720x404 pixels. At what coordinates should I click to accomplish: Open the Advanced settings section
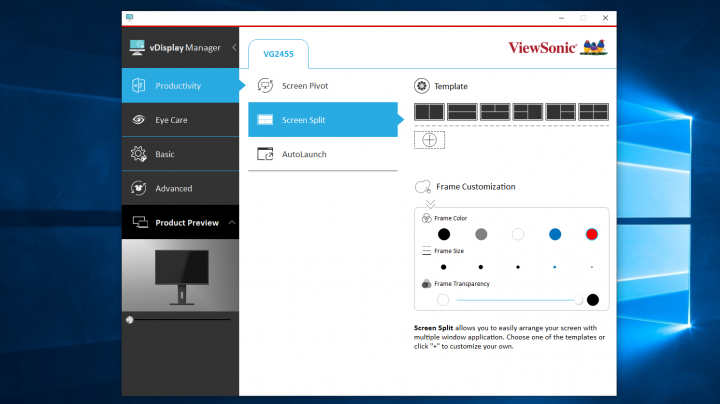pyautogui.click(x=180, y=188)
